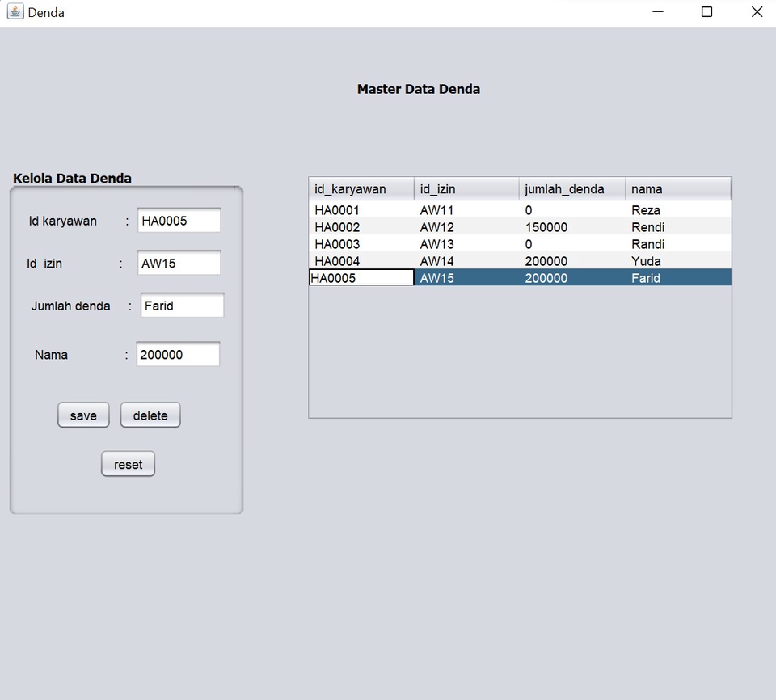Select table cell HA0001
776x700 pixels.
pyautogui.click(x=361, y=210)
